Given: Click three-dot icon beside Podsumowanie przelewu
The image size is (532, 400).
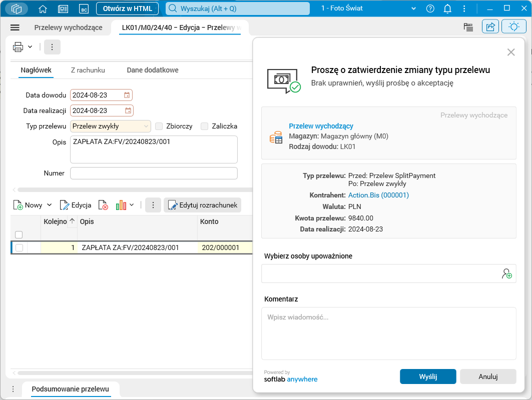Looking at the screenshot, I should point(13,389).
